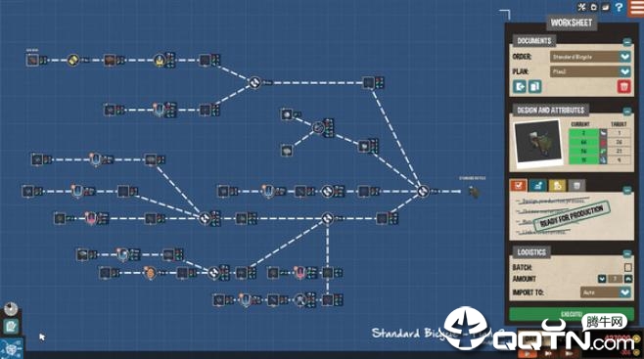644x359 pixels.
Task: Open the tools wrench icon in top bar
Action: pos(581,7)
